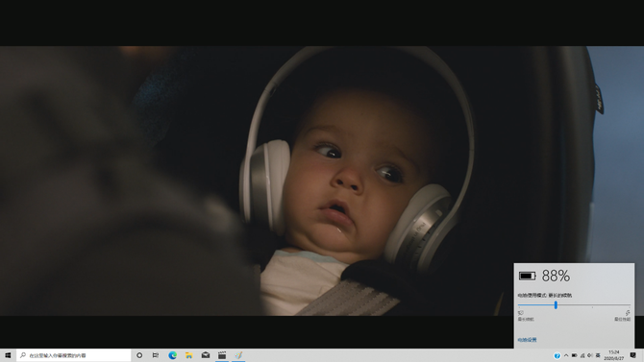The image size is (644, 362).
Task: Open the clock and date calendar
Action: 613,355
